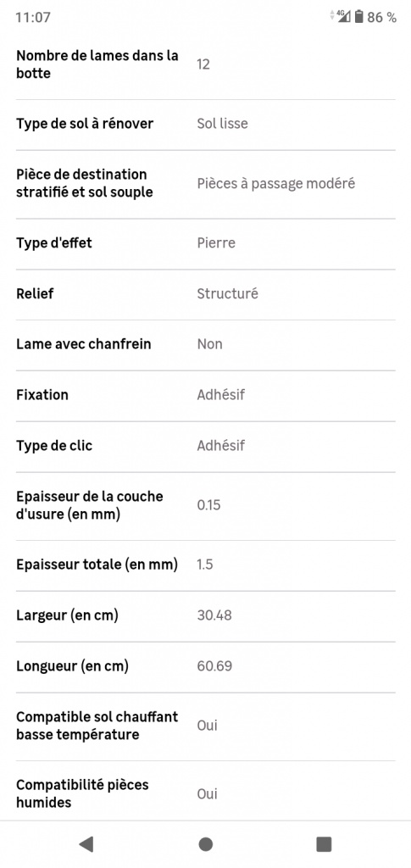Select the 'Lame avec chanfrein' row

(x=205, y=344)
